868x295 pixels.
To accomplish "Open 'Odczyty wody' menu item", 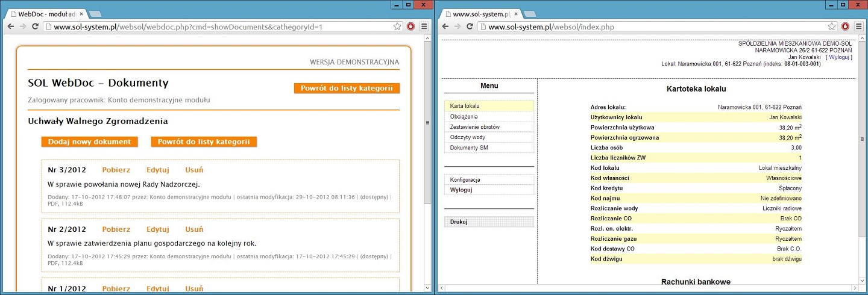I will (489, 137).
